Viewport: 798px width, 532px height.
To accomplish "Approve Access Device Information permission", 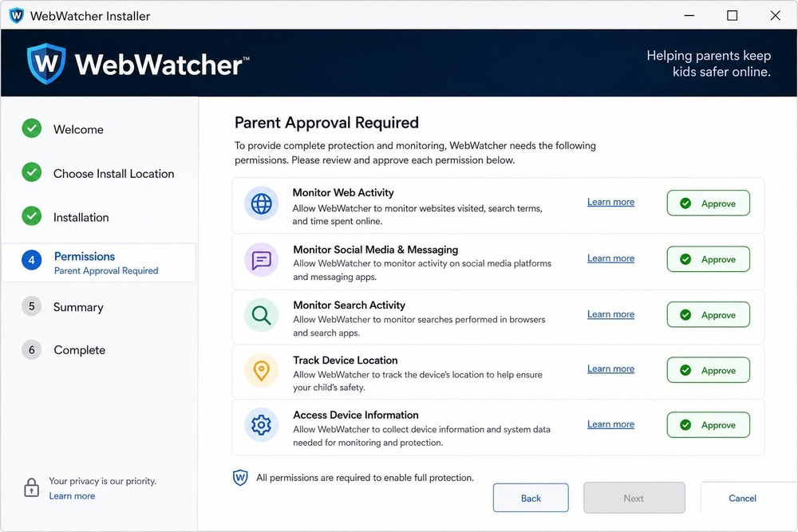I will [x=709, y=424].
